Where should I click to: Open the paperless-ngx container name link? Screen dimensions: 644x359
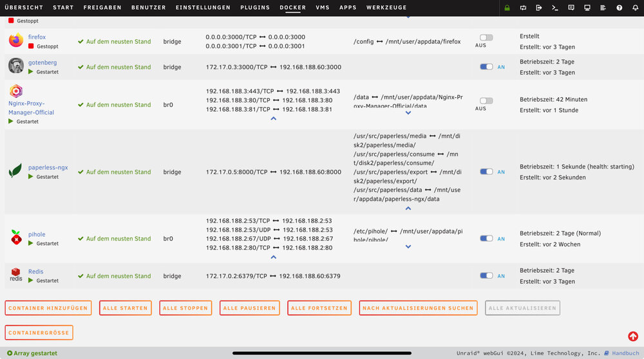point(48,167)
